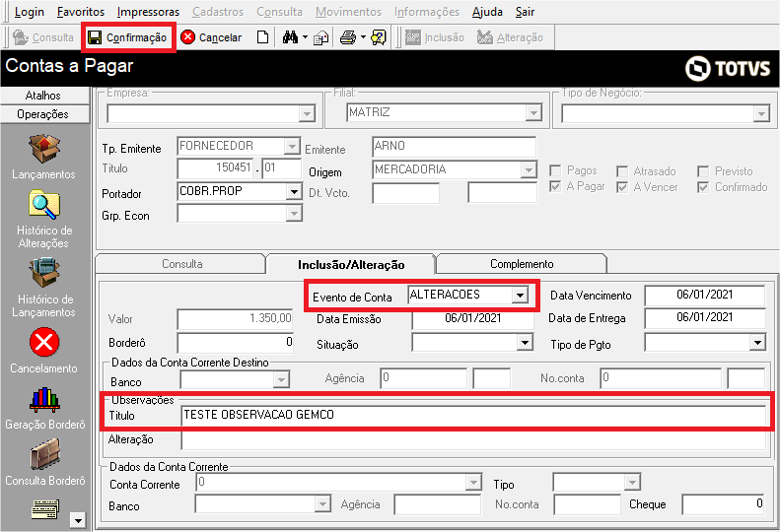Click the Data de Entrega field
Viewport: 780px width, 532px height.
coord(704,317)
